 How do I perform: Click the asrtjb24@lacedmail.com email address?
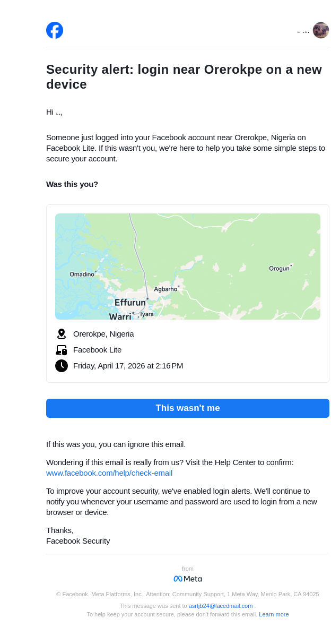[221, 606]
